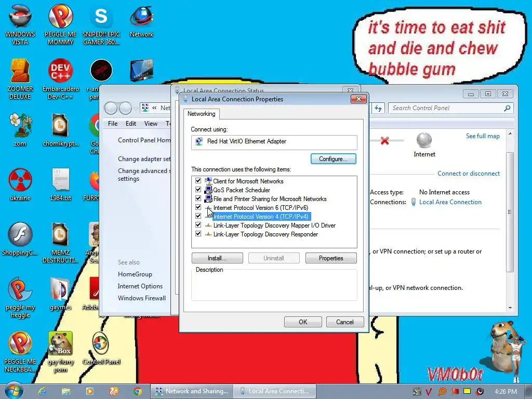The height and width of the screenshot is (399, 532).
Task: Switch to Local Area Connecti... taskbar button
Action: point(275,391)
